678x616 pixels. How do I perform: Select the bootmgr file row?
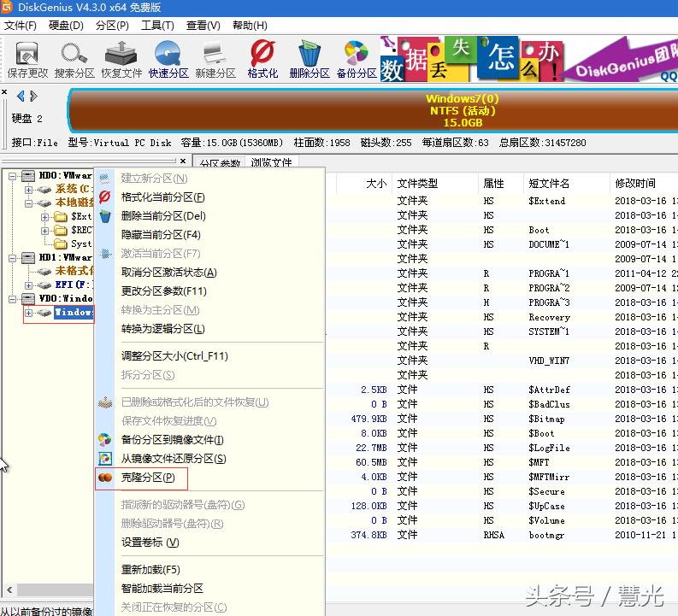[502, 535]
